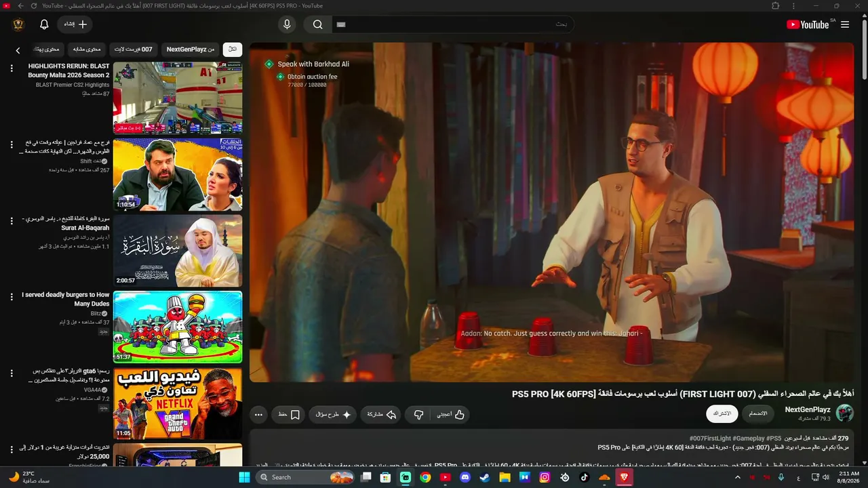Open options for 'I served deadly burgers' video
The image size is (868, 488).
tap(12, 297)
